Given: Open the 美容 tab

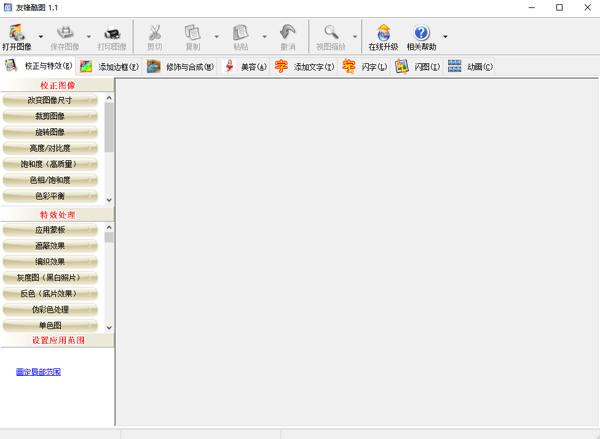Looking at the screenshot, I should 245,67.
